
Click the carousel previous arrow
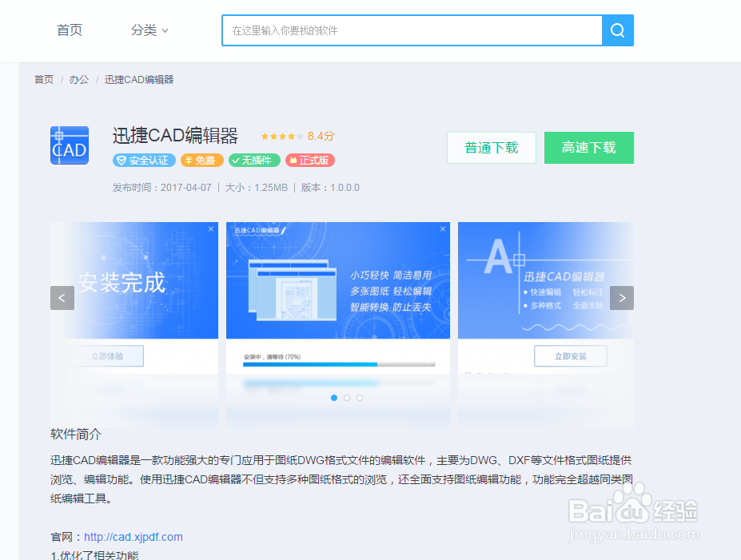(62, 298)
